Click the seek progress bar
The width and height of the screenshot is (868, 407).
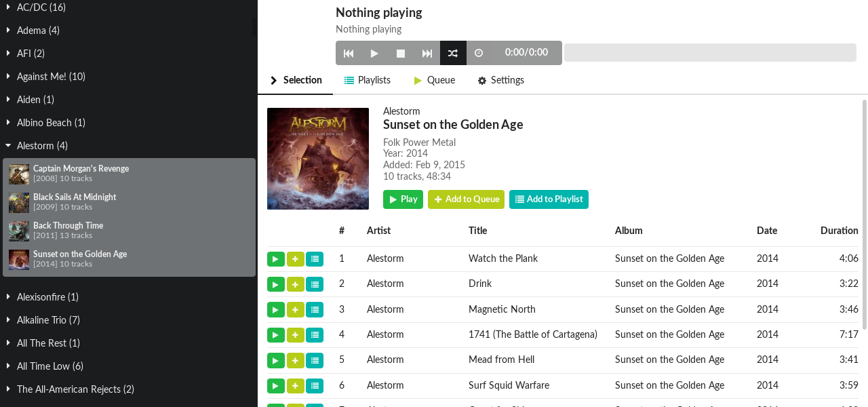[x=709, y=53]
